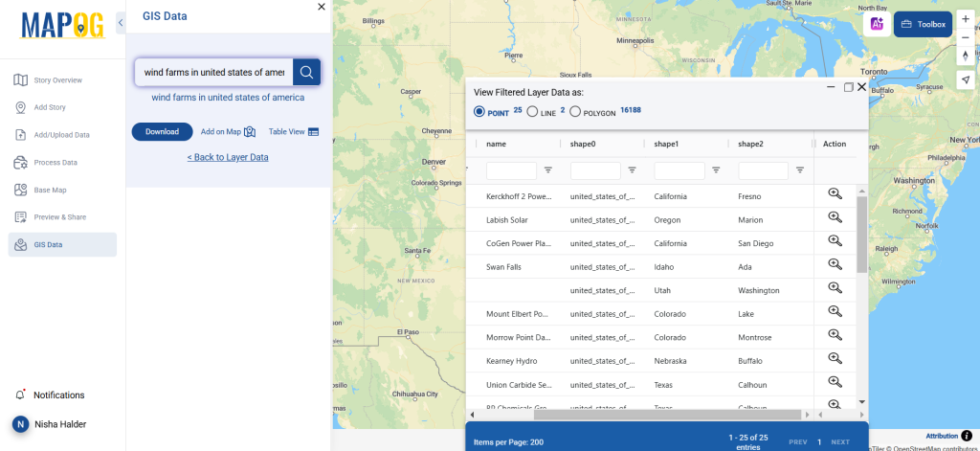Click the table vertical scrollbar thumb
This screenshot has height=451, width=980.
(862, 235)
